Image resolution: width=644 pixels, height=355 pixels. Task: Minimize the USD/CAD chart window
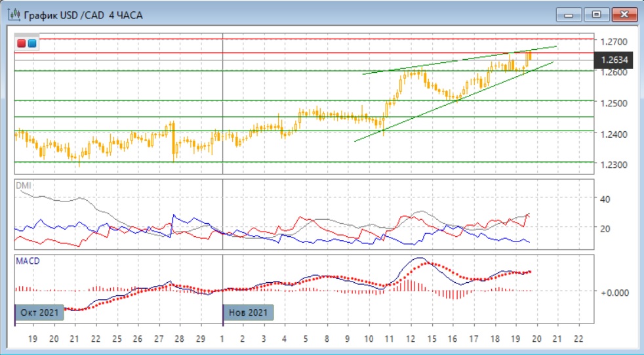569,14
